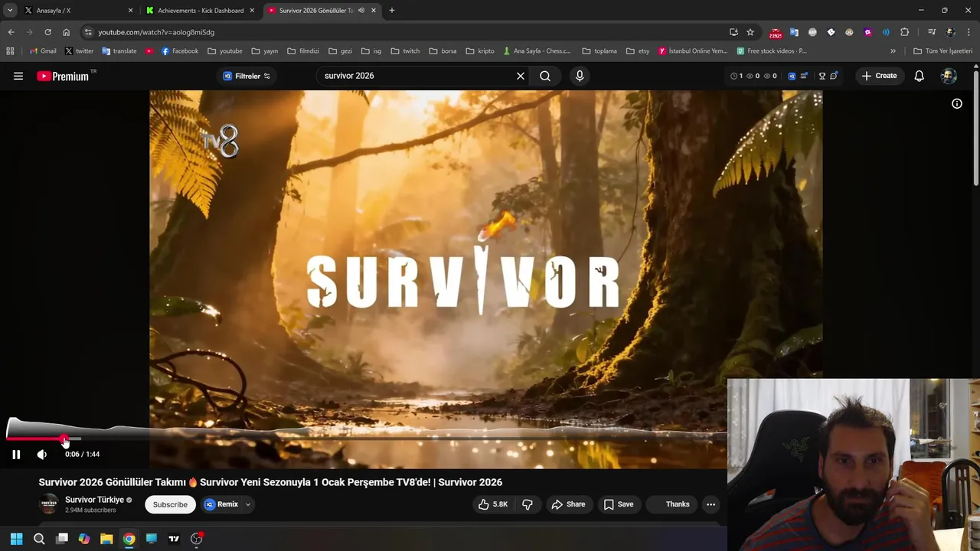Mute tab via speaker icon on tab
980x551 pixels.
pos(361,11)
